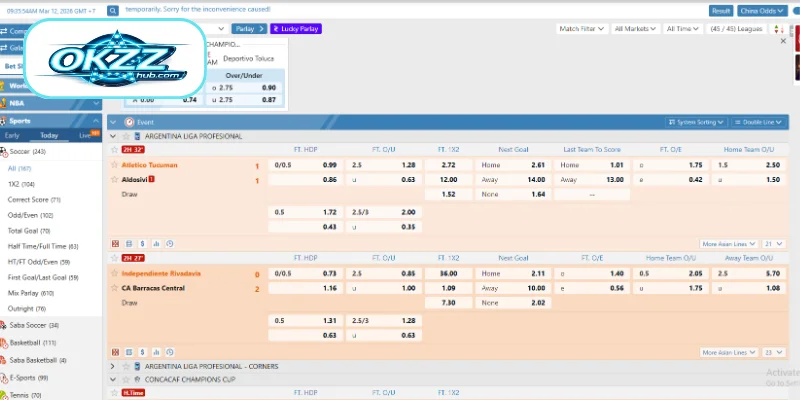Expand More Asian Lines for Atletico Tucuman match

728,244
